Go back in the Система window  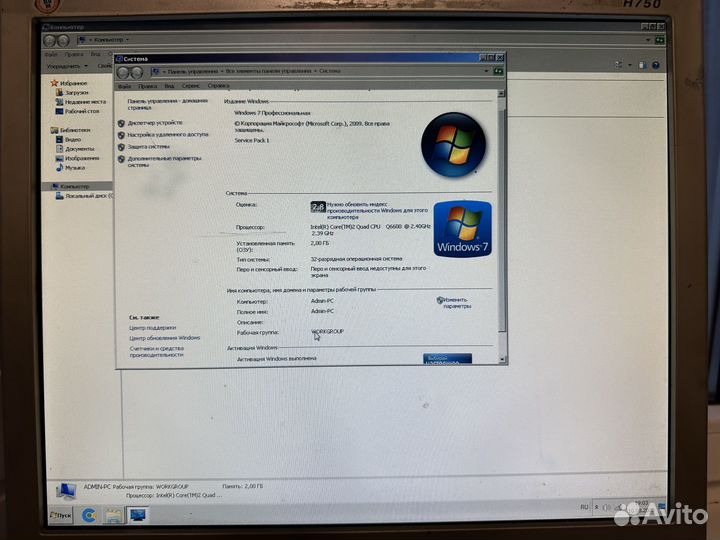(x=123, y=73)
